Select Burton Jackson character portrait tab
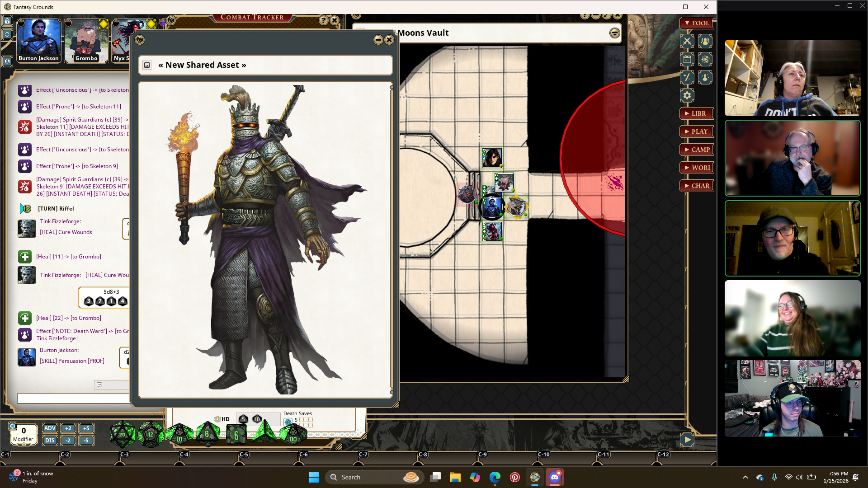 coord(38,40)
